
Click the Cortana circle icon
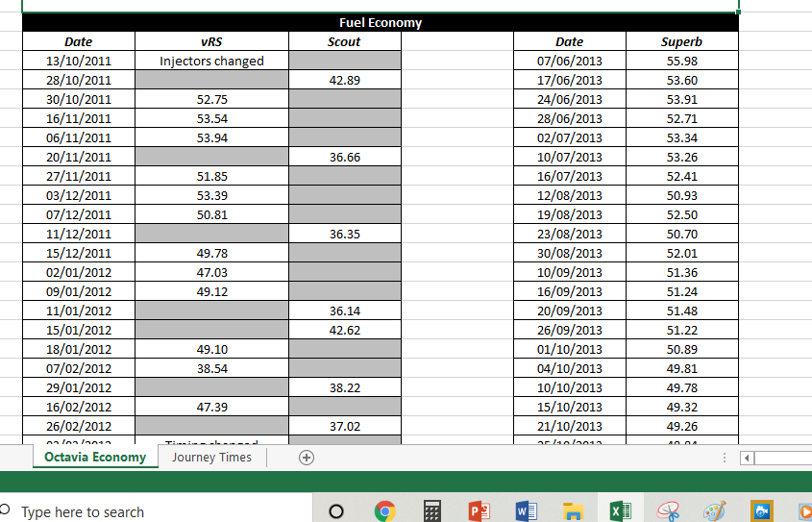coord(336,511)
